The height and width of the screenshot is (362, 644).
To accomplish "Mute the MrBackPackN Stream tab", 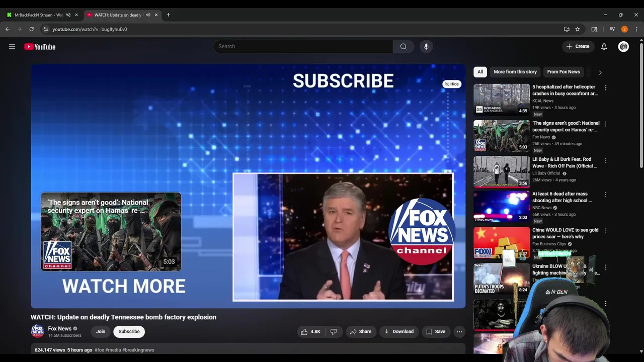I will (68, 15).
